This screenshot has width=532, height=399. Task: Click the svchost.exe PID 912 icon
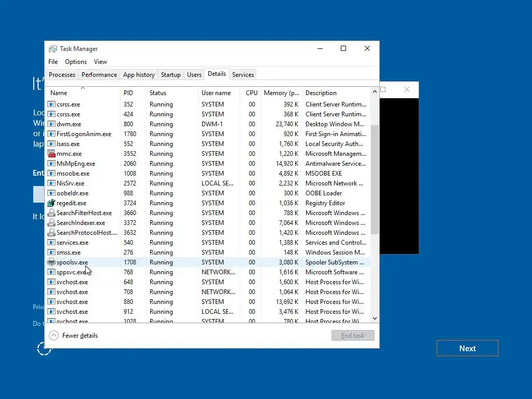tap(51, 312)
